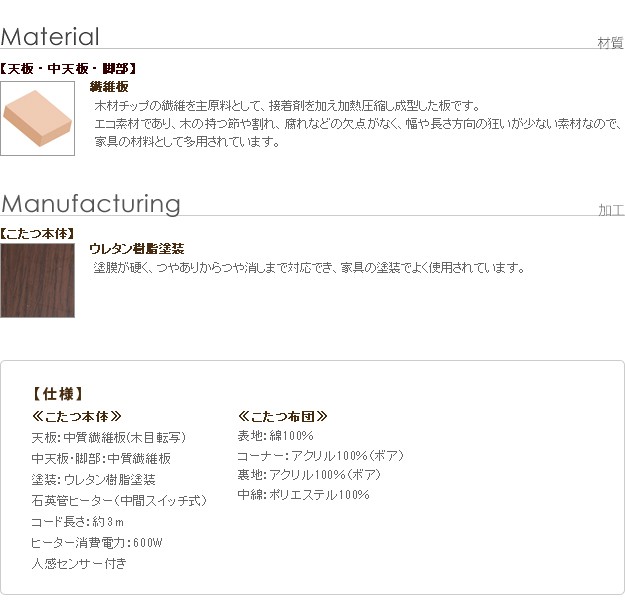Click the ≪こたつ本体≫ spec column heading

pos(77,416)
